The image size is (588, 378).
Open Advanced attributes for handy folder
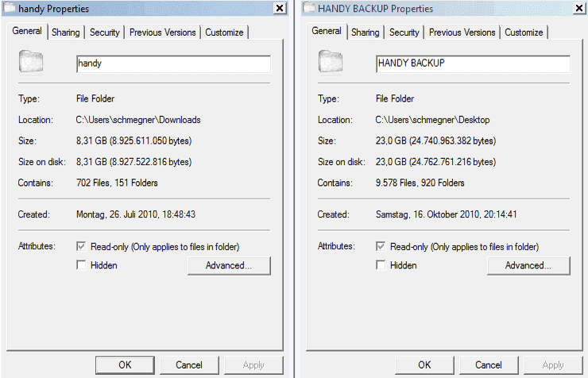229,265
